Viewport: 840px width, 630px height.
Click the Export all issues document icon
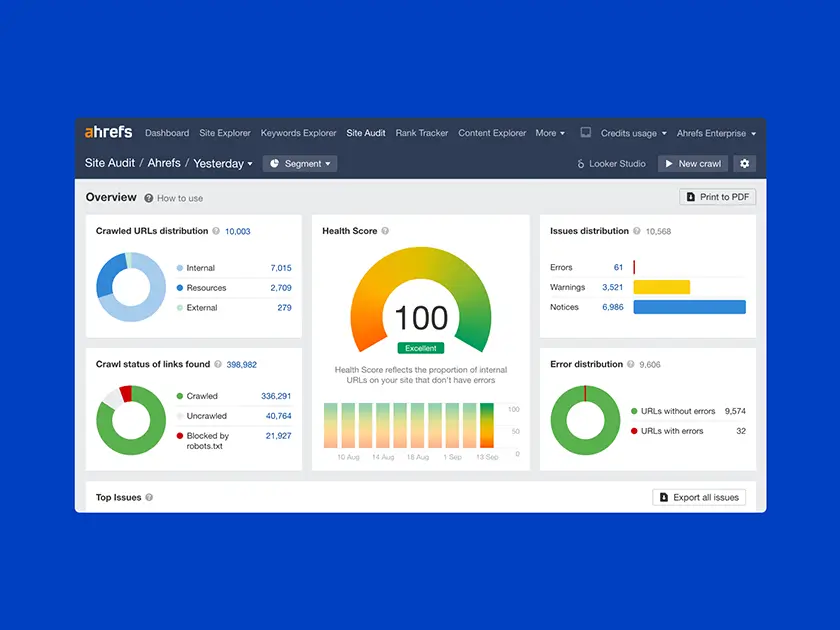click(x=663, y=497)
